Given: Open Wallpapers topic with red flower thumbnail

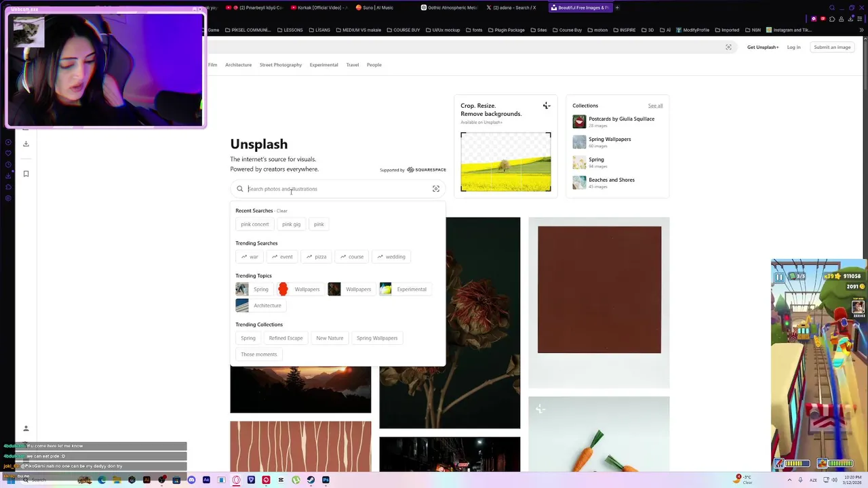Looking at the screenshot, I should point(300,289).
